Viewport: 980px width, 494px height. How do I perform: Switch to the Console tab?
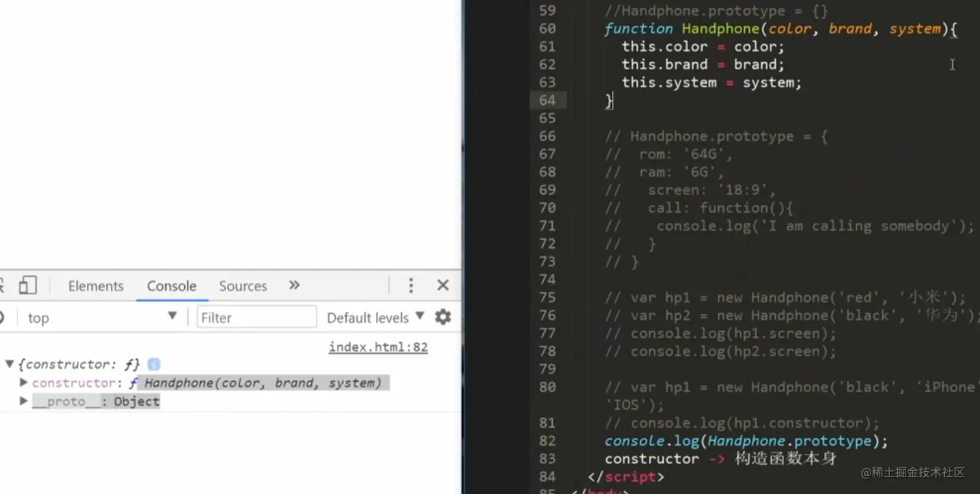pyautogui.click(x=172, y=286)
